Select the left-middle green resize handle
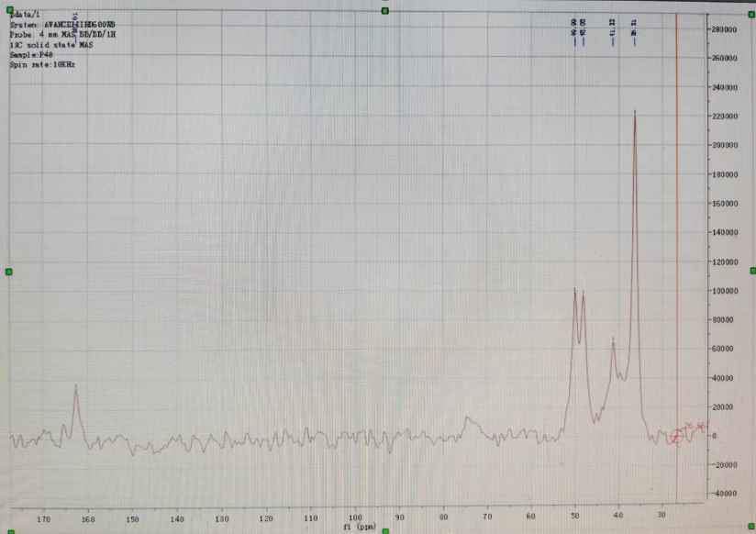Screen dimensions: 756x534 [8, 273]
